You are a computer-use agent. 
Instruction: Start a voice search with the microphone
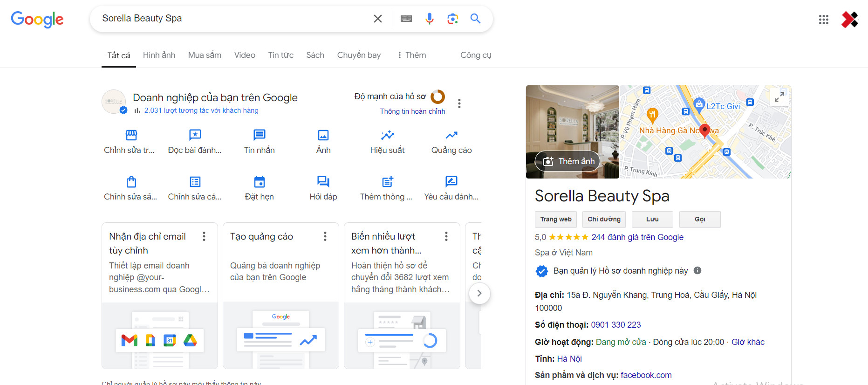tap(430, 19)
